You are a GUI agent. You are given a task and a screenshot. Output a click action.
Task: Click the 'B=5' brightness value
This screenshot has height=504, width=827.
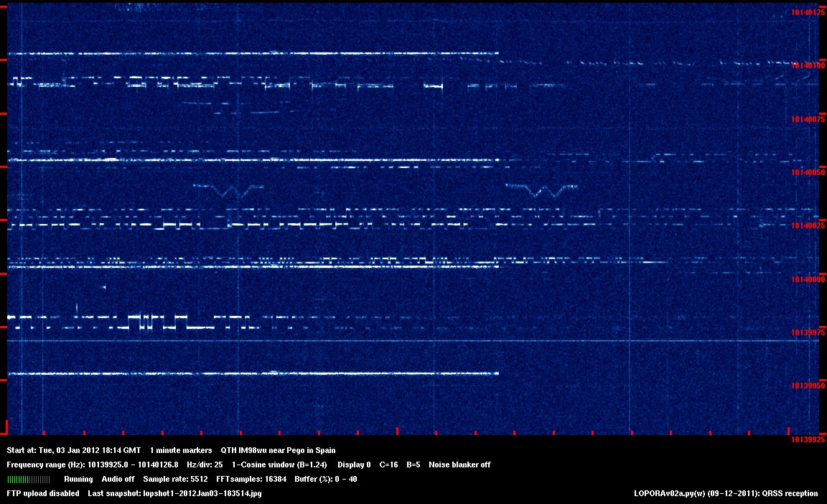coord(413,465)
